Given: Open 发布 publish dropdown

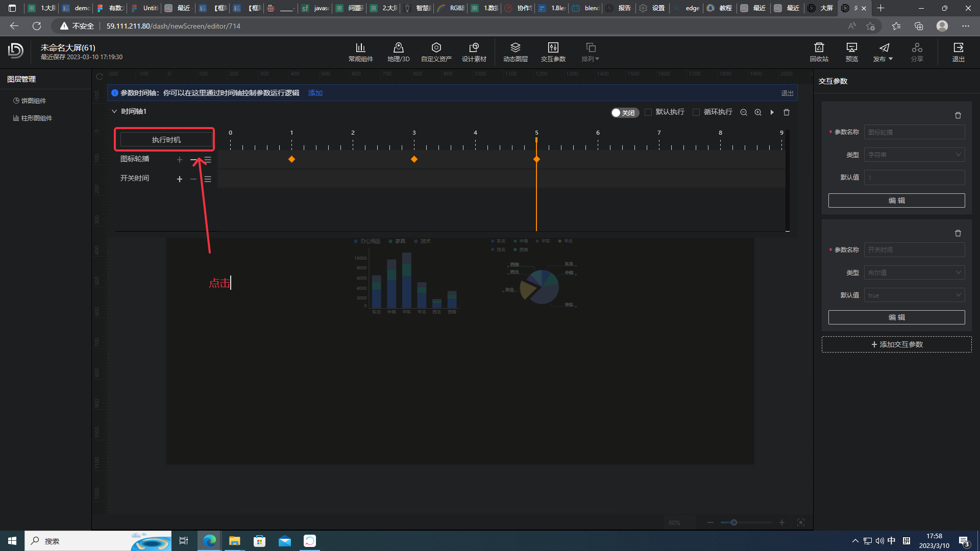Looking at the screenshot, I should (x=883, y=52).
